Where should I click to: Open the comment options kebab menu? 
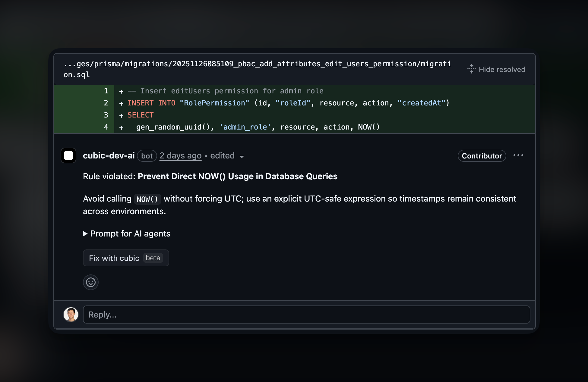518,155
